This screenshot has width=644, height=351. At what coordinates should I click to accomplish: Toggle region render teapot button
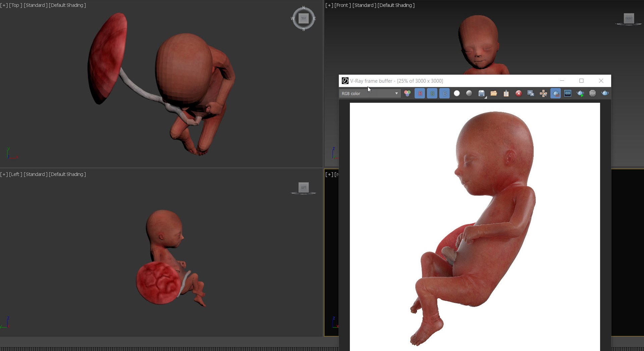click(x=555, y=93)
